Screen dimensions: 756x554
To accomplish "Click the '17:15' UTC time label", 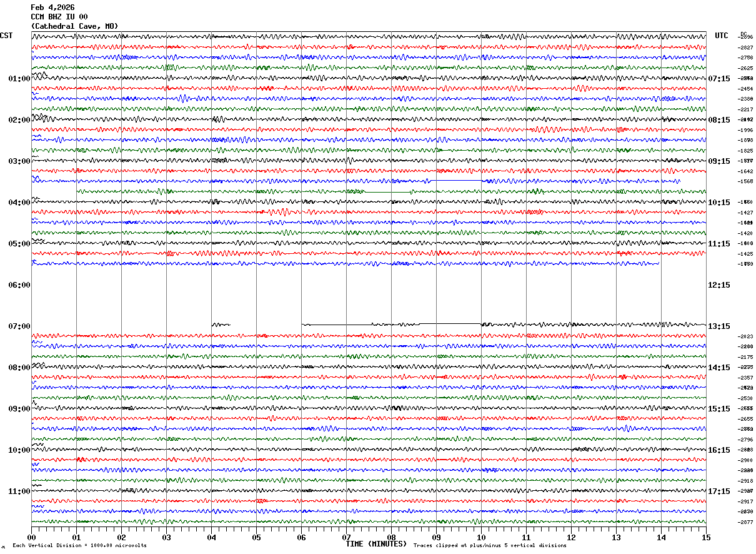I will click(x=719, y=491).
